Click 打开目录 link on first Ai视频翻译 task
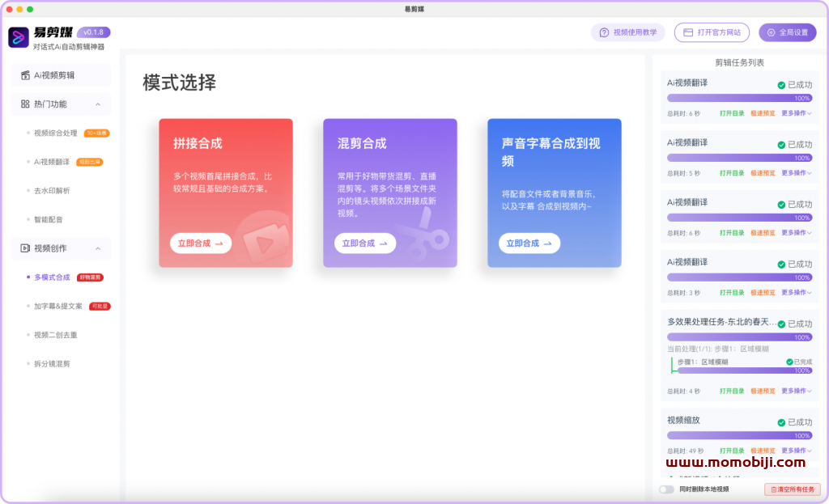 [732, 113]
